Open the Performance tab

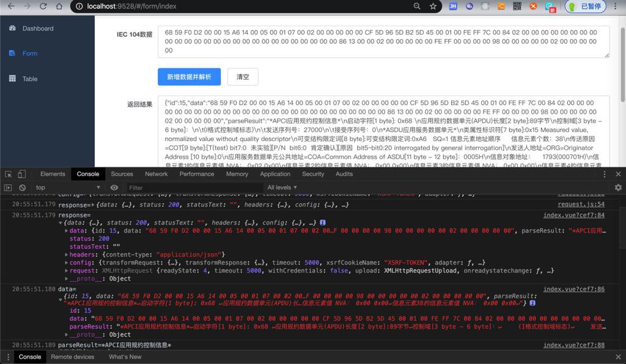[x=197, y=174]
